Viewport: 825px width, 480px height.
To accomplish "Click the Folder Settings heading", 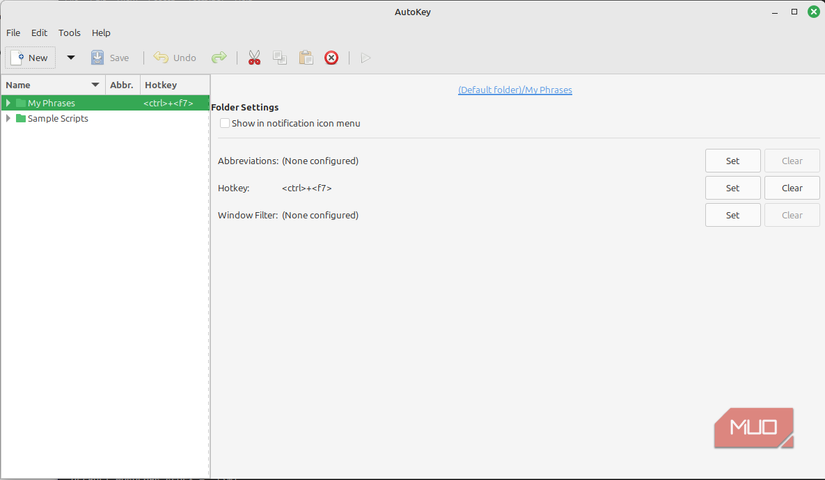I will (245, 107).
